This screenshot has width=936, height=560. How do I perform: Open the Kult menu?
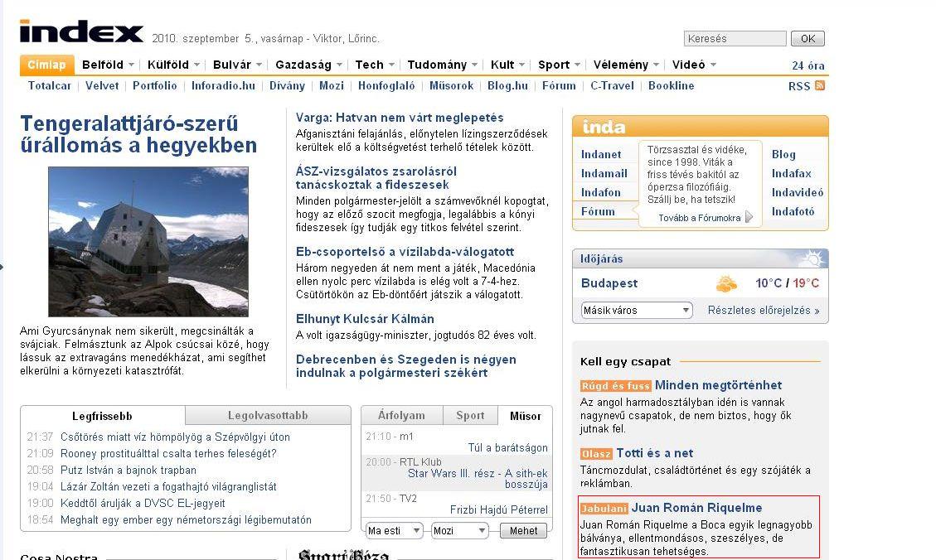point(502,65)
